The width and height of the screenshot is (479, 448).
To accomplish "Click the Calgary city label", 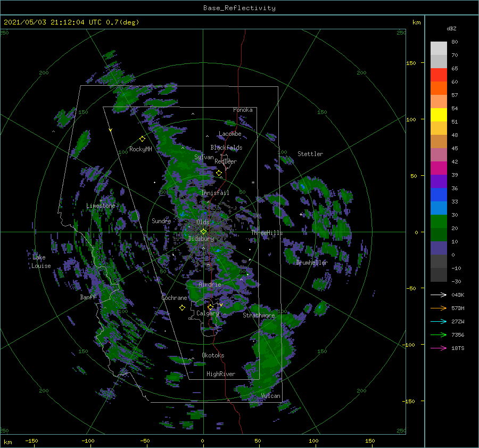I will click(208, 313).
